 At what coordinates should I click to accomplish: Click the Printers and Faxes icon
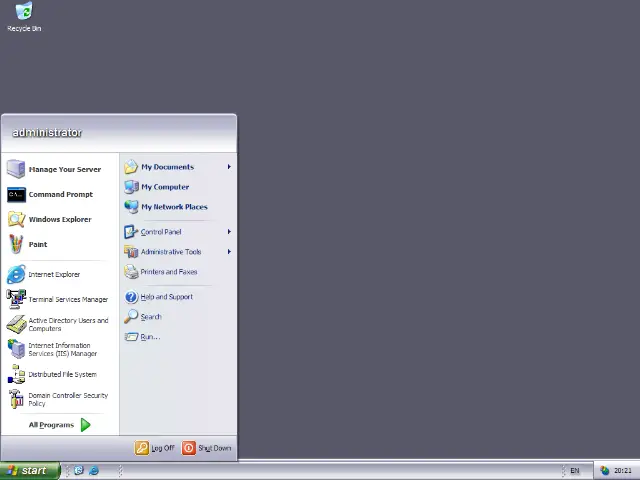pos(131,272)
